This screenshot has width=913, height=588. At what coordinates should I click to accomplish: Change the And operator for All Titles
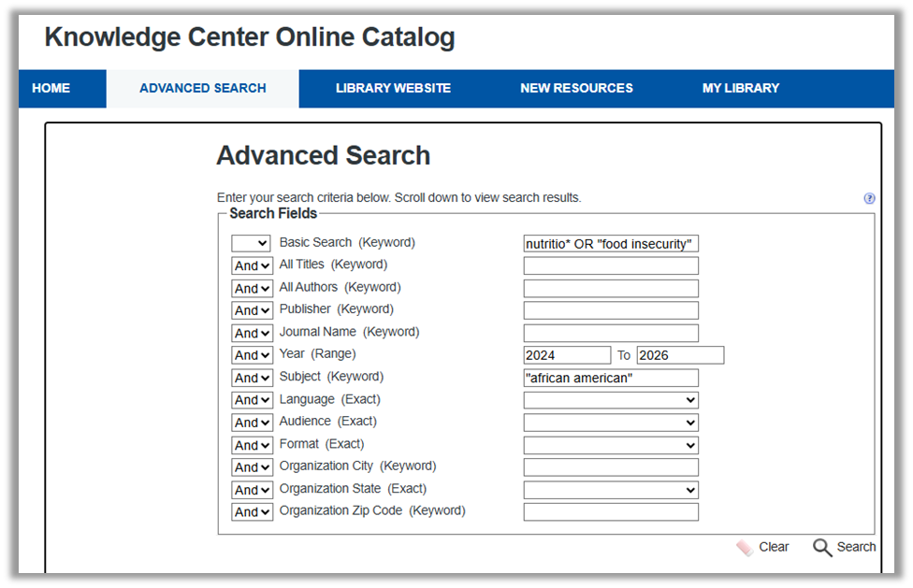[x=252, y=265]
